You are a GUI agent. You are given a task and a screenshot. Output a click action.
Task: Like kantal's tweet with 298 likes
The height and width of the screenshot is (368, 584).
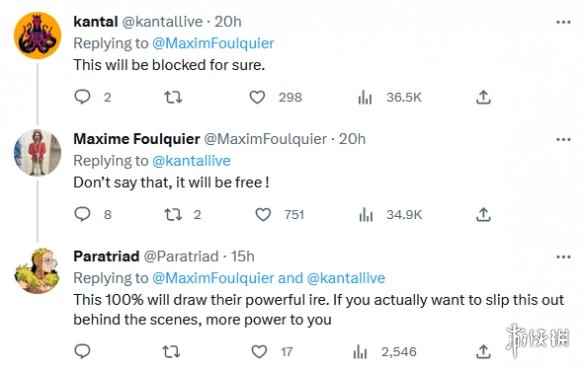point(257,97)
